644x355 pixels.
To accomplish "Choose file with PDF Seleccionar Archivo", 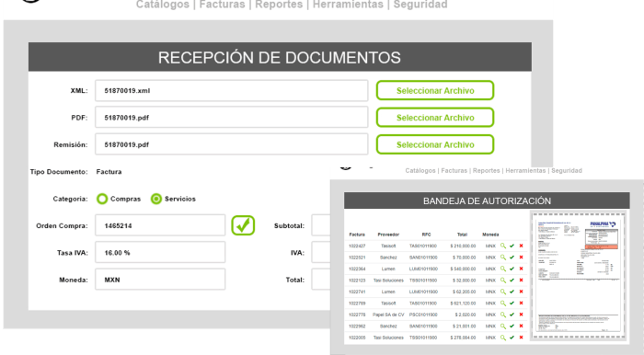I will [x=435, y=118].
